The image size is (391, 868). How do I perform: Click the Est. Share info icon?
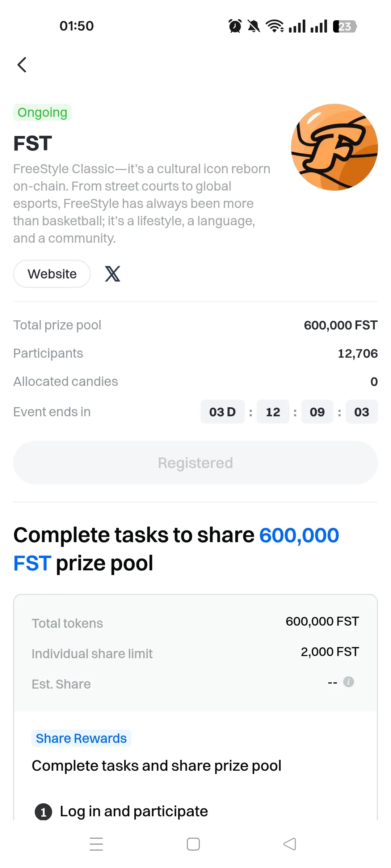click(x=349, y=682)
